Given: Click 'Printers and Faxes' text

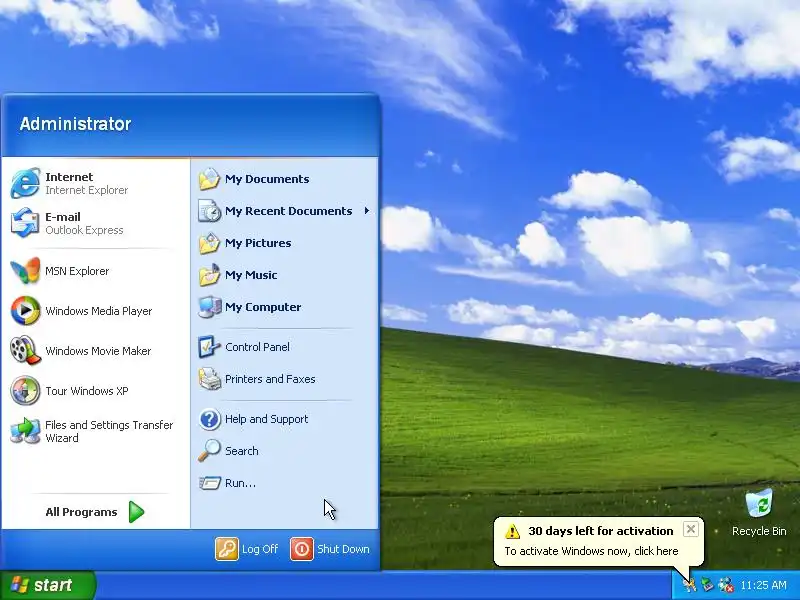Looking at the screenshot, I should pyautogui.click(x=270, y=379).
